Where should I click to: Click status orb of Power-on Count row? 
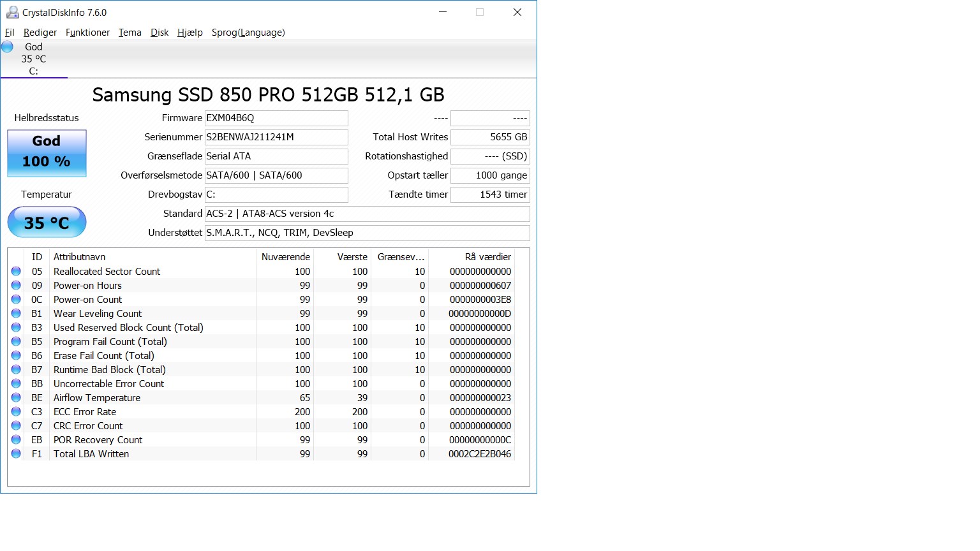(x=16, y=300)
